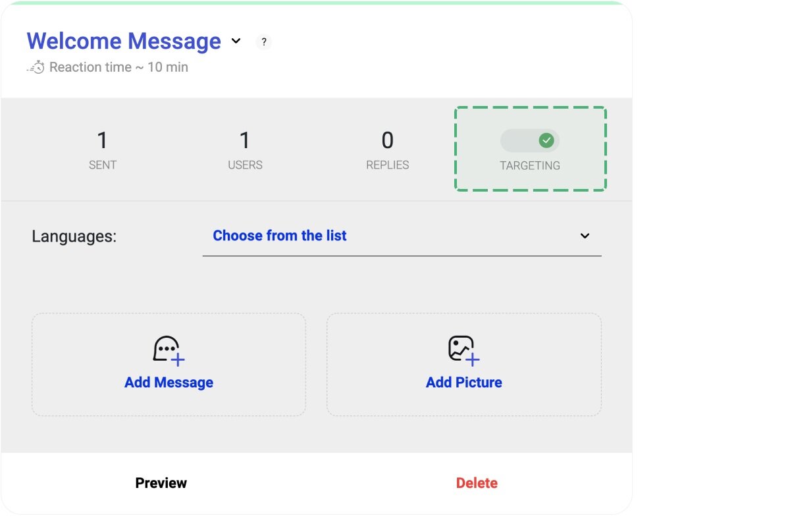The height and width of the screenshot is (532, 790).
Task: Click the speech bubble plus icon
Action: click(169, 350)
